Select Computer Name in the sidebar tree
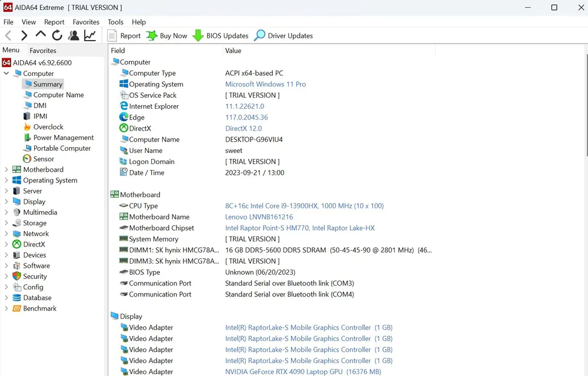588x376 pixels. (54, 95)
